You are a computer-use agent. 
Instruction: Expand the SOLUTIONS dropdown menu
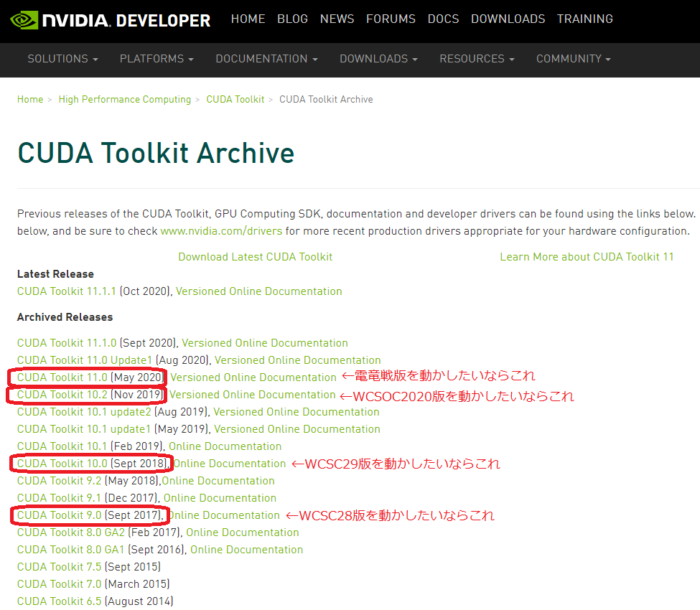[63, 59]
